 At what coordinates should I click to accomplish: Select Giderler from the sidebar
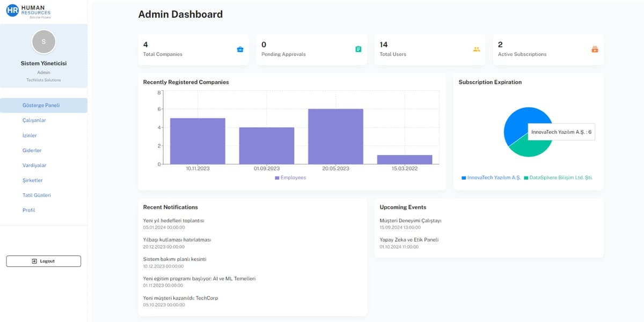click(x=43, y=150)
